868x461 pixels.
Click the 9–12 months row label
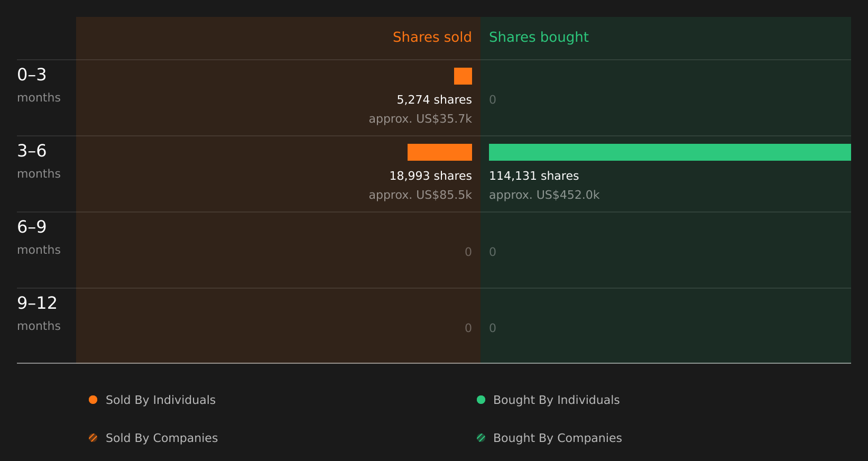click(x=39, y=314)
